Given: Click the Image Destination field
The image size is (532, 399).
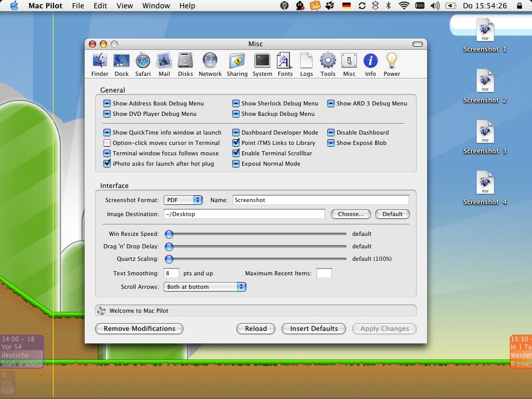Looking at the screenshot, I should tap(244, 214).
